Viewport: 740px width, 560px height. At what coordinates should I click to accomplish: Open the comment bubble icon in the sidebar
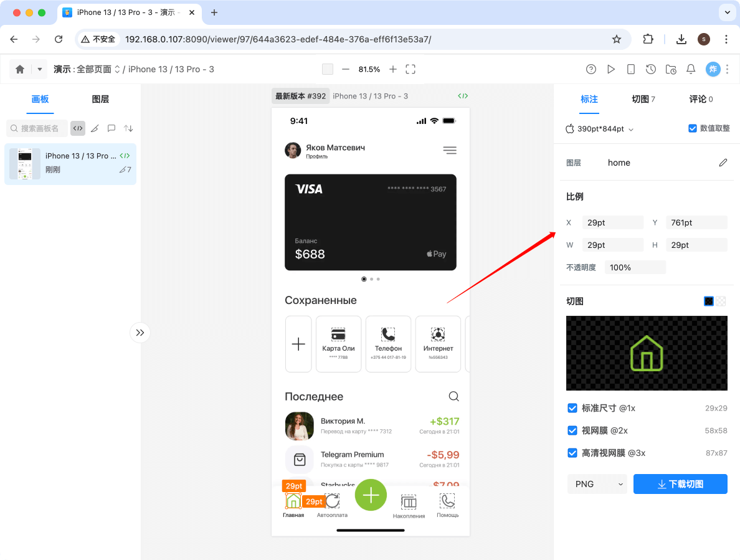(x=111, y=128)
